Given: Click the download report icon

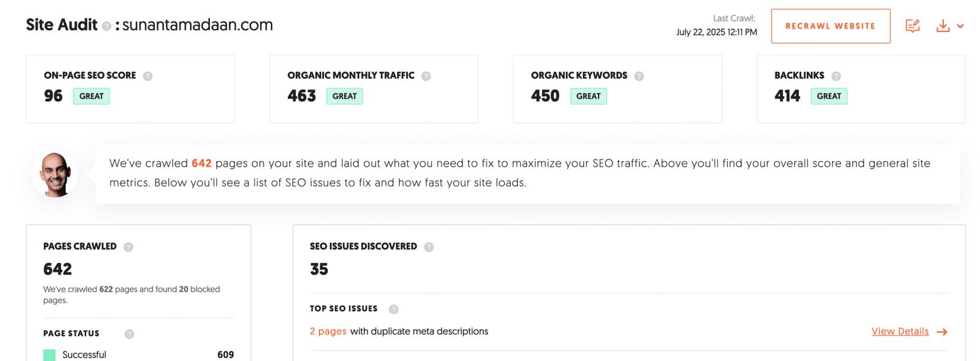Looking at the screenshot, I should coord(943,26).
